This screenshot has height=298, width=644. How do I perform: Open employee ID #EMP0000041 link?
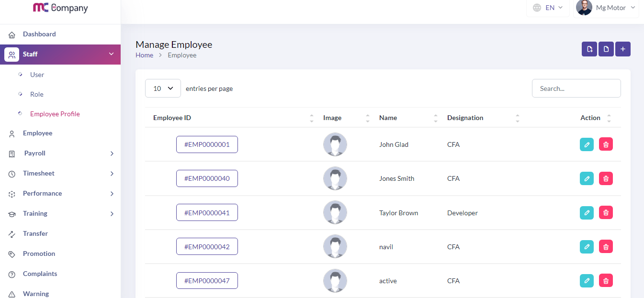pyautogui.click(x=207, y=213)
